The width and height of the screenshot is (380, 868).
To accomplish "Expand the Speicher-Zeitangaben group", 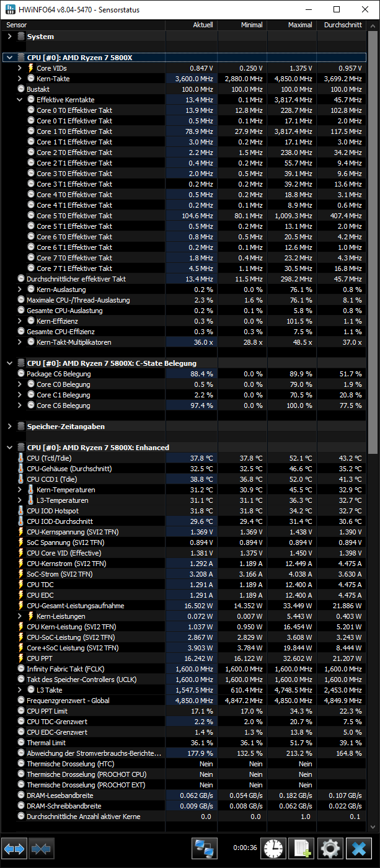I will click(9, 427).
